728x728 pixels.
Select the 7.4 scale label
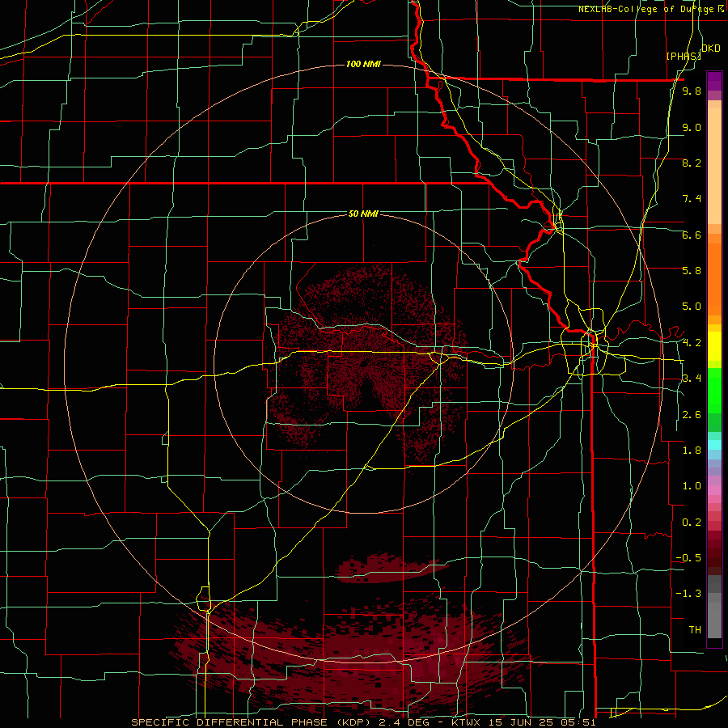pyautogui.click(x=692, y=199)
